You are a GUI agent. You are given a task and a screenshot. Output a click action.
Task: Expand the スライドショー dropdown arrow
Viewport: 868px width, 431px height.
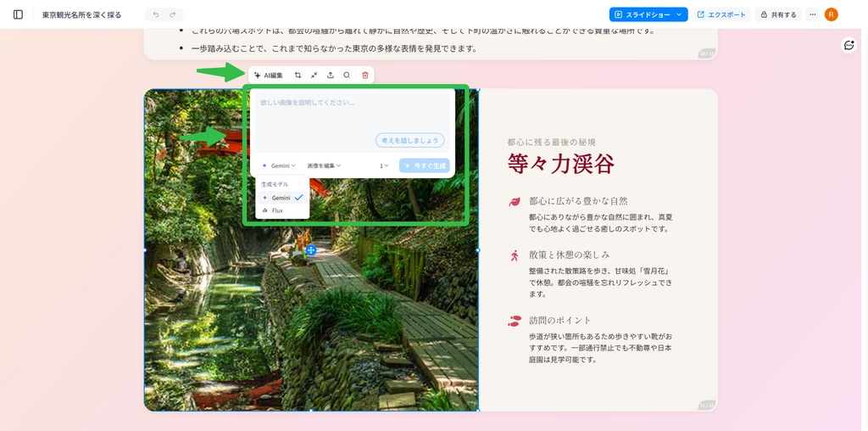click(679, 14)
